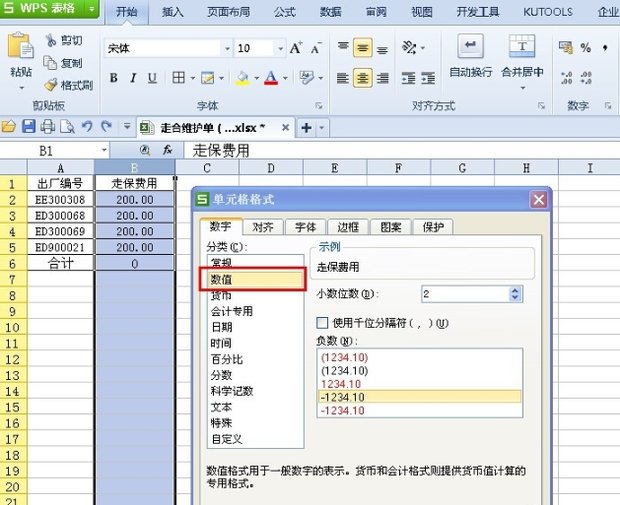Toggle bold formatting
This screenshot has height=505, width=620.
click(x=114, y=78)
